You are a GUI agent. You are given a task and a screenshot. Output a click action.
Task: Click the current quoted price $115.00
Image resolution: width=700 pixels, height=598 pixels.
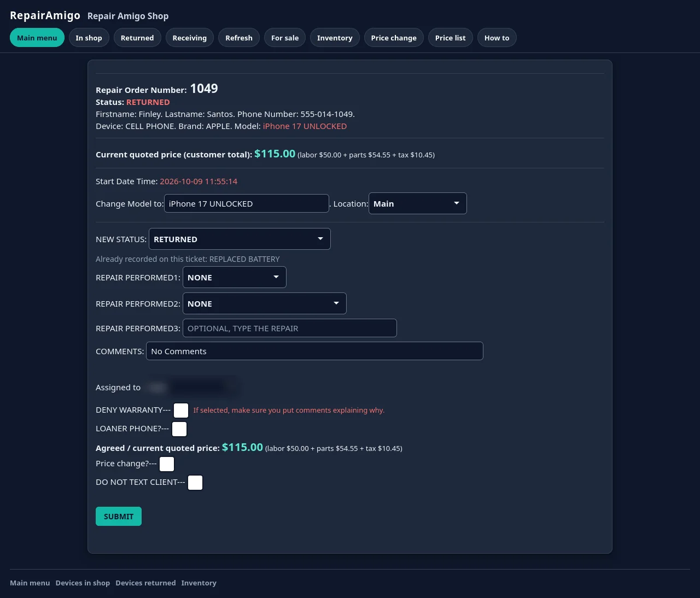275,154
